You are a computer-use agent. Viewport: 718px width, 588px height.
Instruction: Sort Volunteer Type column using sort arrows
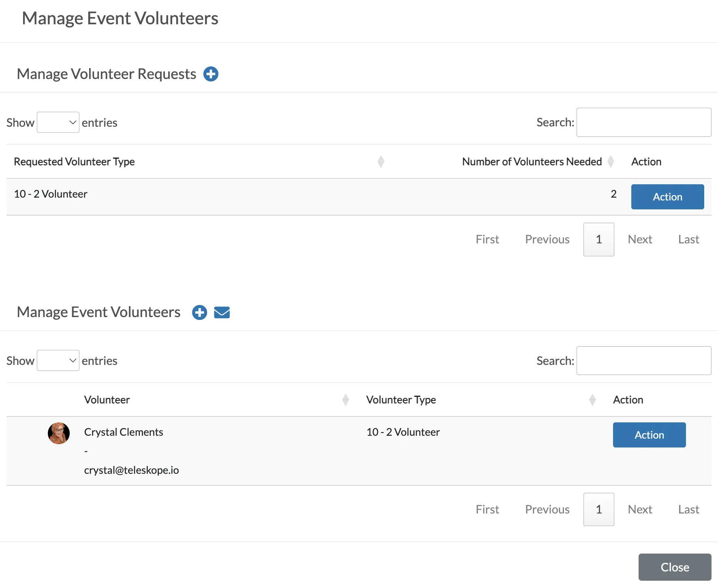pos(592,400)
